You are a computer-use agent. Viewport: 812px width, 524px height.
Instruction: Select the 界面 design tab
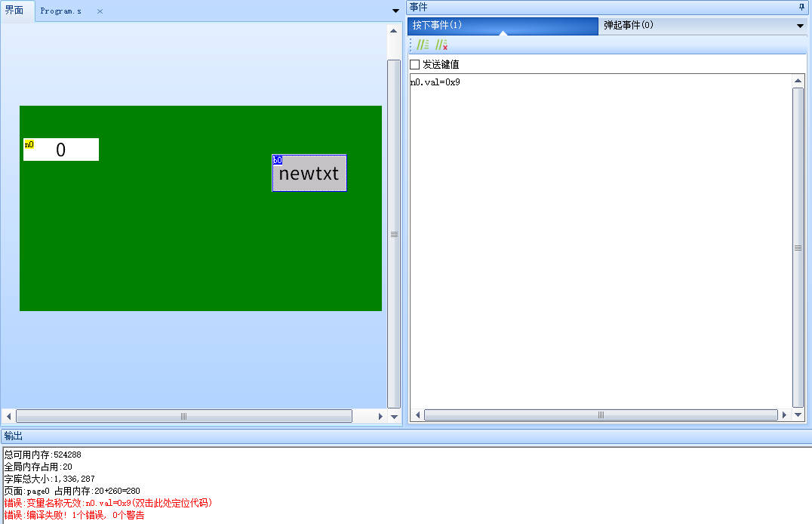[14, 11]
